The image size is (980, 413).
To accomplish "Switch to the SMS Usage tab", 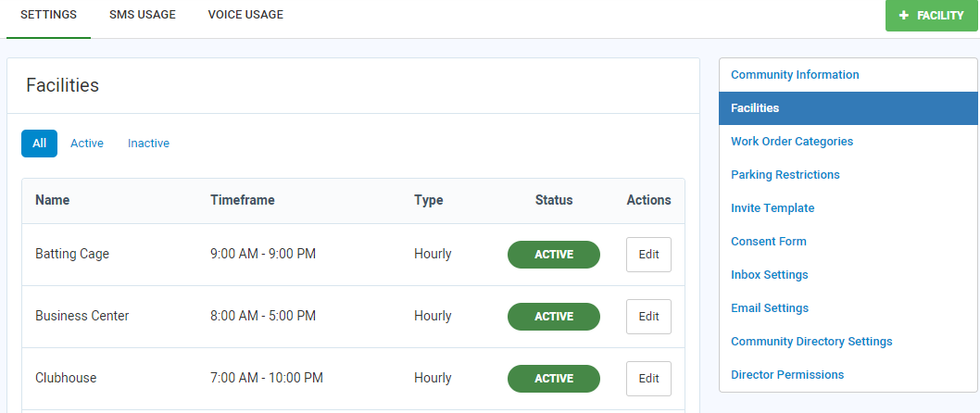I will pos(142,15).
